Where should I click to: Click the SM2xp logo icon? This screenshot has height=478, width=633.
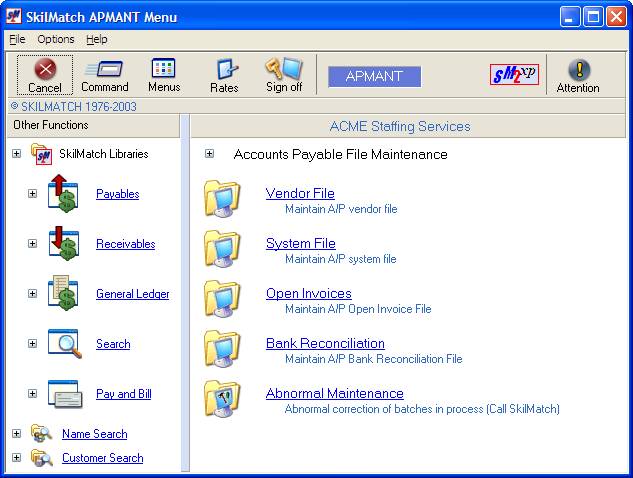point(514,74)
